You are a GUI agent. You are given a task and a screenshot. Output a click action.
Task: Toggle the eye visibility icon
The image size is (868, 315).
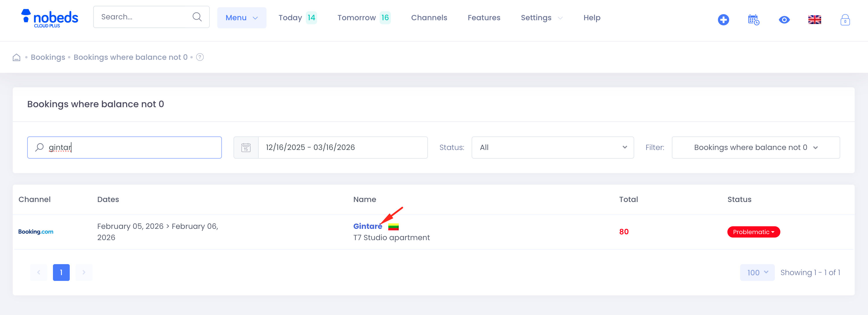[x=784, y=20]
